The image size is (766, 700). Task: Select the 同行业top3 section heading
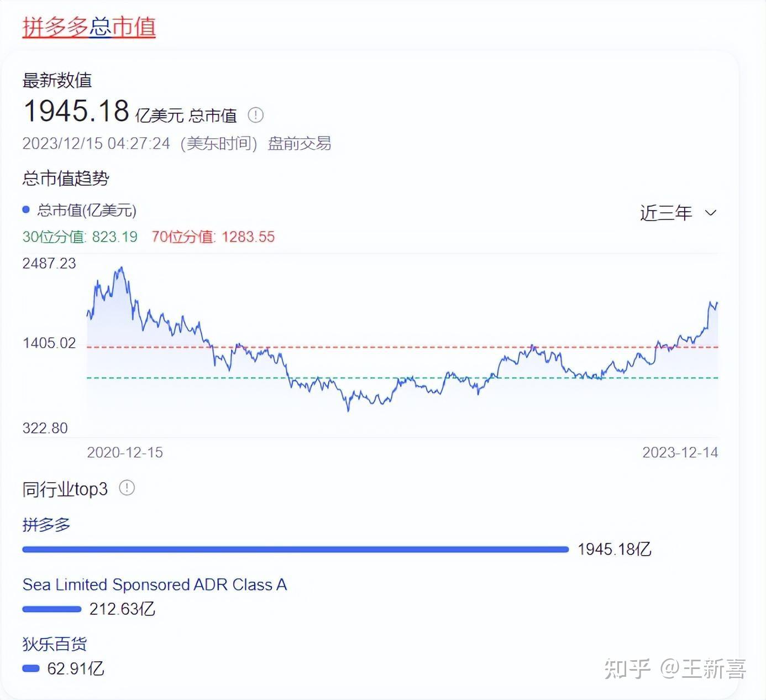point(65,488)
